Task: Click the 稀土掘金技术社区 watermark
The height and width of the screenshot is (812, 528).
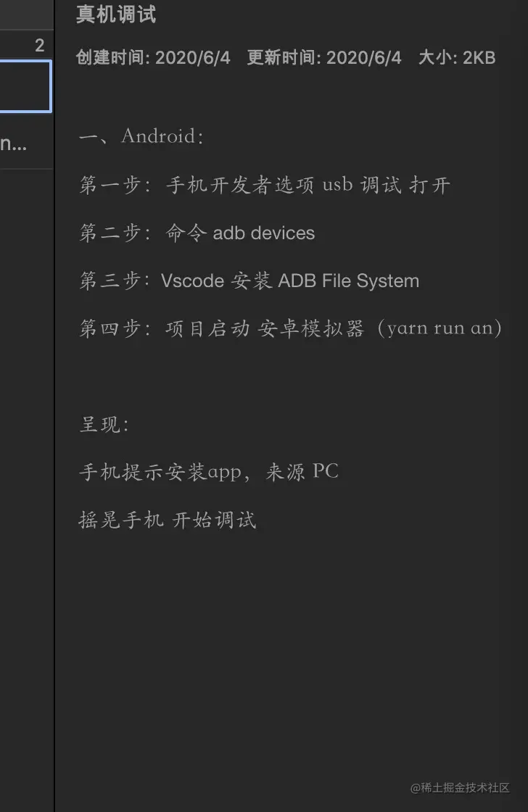Action: coord(460,787)
